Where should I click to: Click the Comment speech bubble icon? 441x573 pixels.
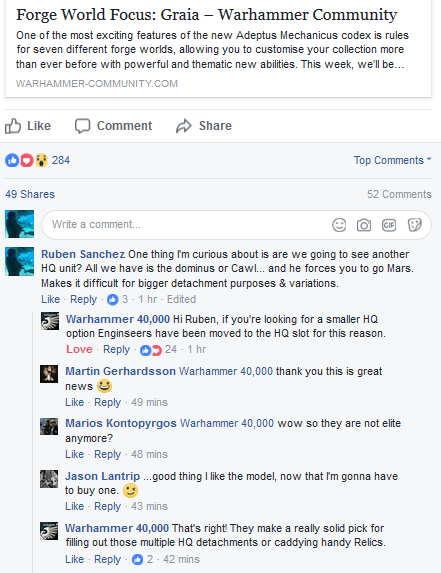82,126
